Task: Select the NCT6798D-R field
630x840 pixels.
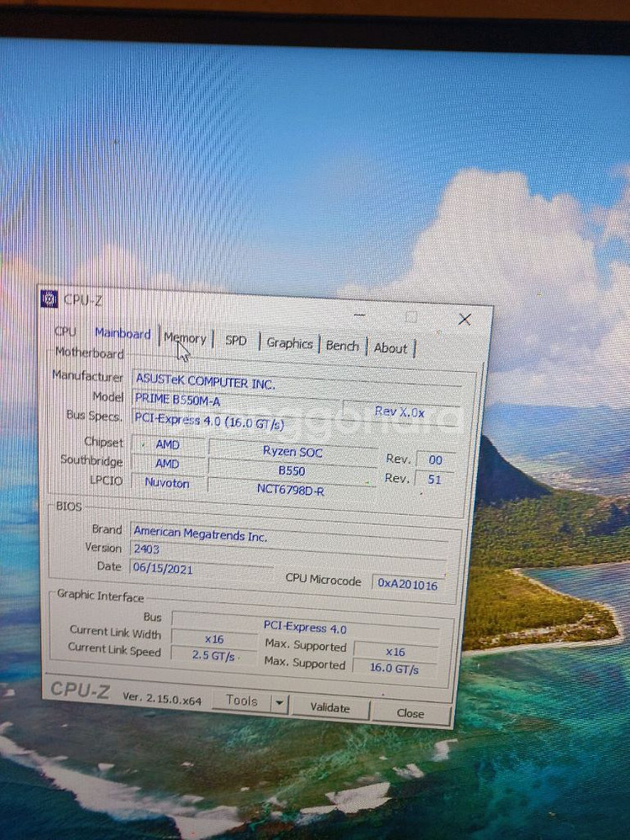Action: 291,490
